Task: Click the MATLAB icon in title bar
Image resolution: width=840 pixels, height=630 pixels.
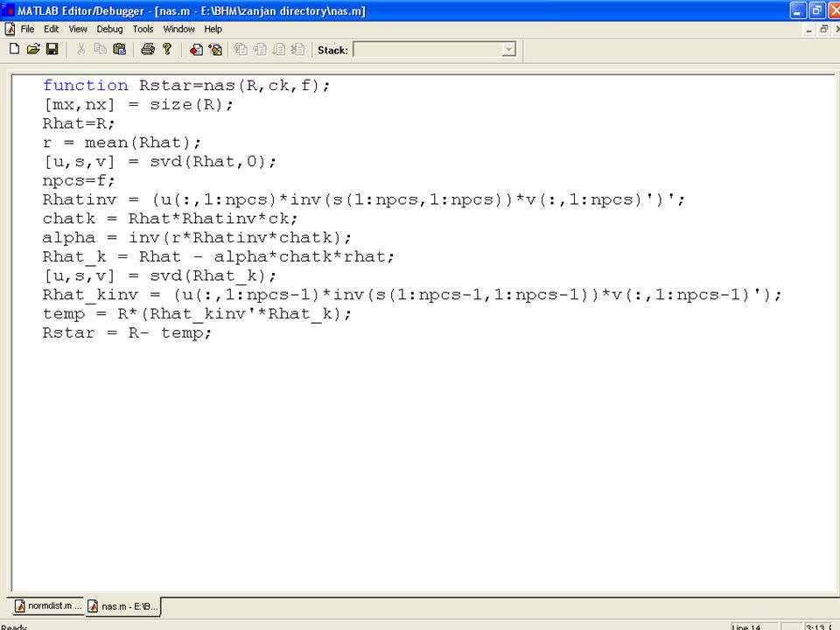Action: pos(8,10)
